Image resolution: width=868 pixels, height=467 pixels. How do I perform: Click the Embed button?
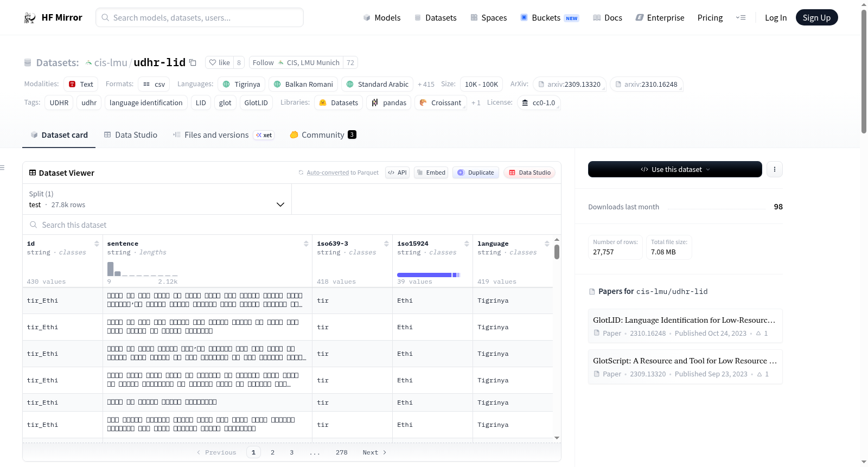(431, 172)
